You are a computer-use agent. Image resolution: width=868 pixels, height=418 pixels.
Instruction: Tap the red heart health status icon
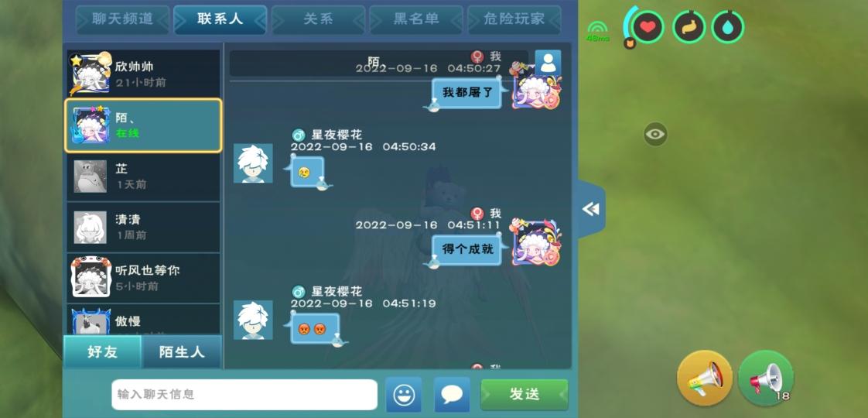tap(647, 26)
